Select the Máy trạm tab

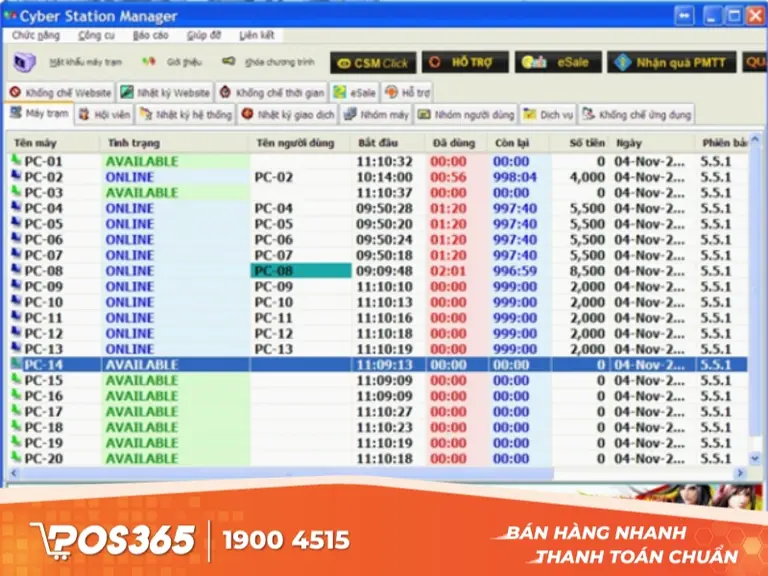[39, 113]
